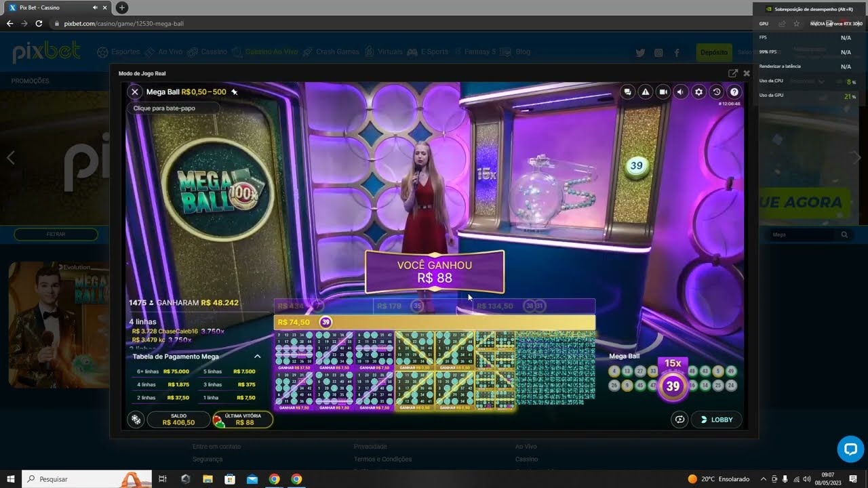Go to previous promotion banner arrow
Screen dimensions: 868x488
click(10, 157)
